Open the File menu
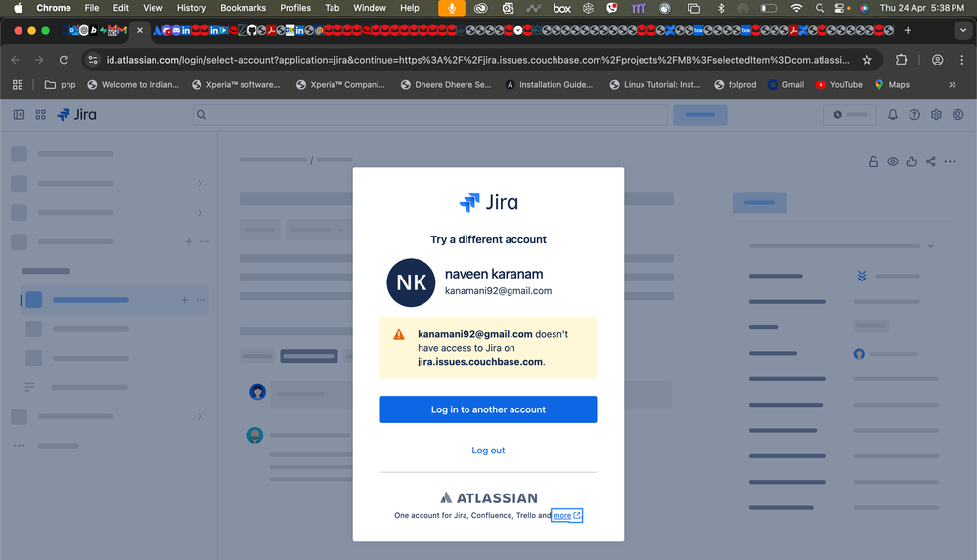977x560 pixels. (x=92, y=8)
